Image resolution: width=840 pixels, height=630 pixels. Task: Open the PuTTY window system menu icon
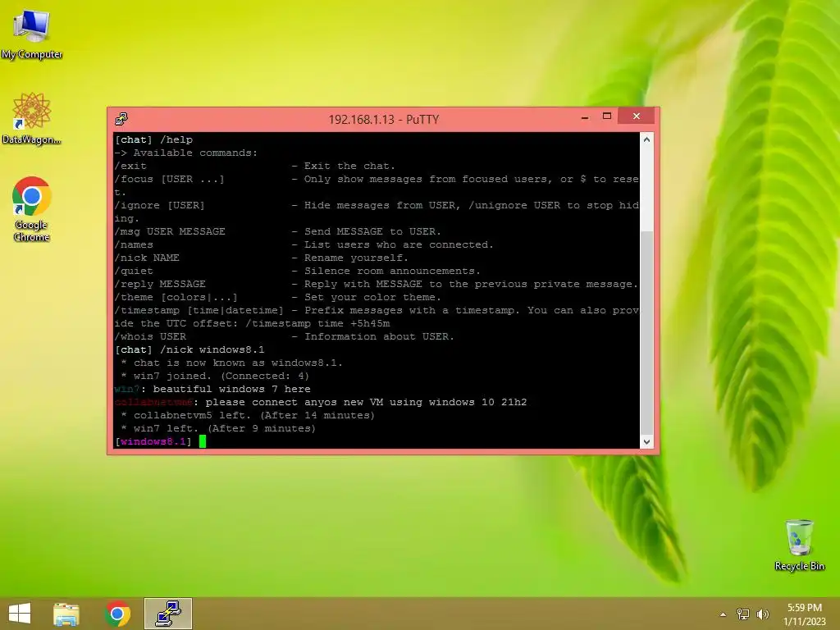click(x=121, y=119)
